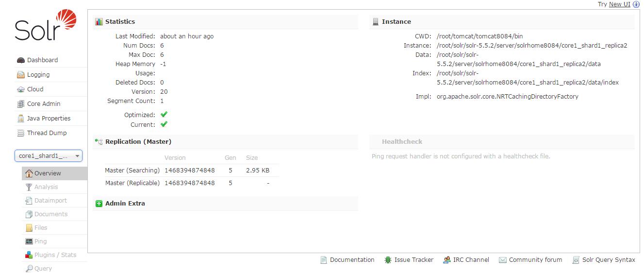The height and width of the screenshot is (275, 644).
Task: Click the Replication (Master) icon
Action: 99,142
